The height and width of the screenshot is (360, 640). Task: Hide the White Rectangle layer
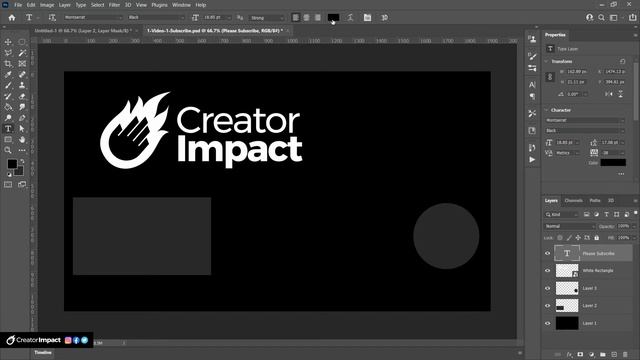pyautogui.click(x=548, y=271)
